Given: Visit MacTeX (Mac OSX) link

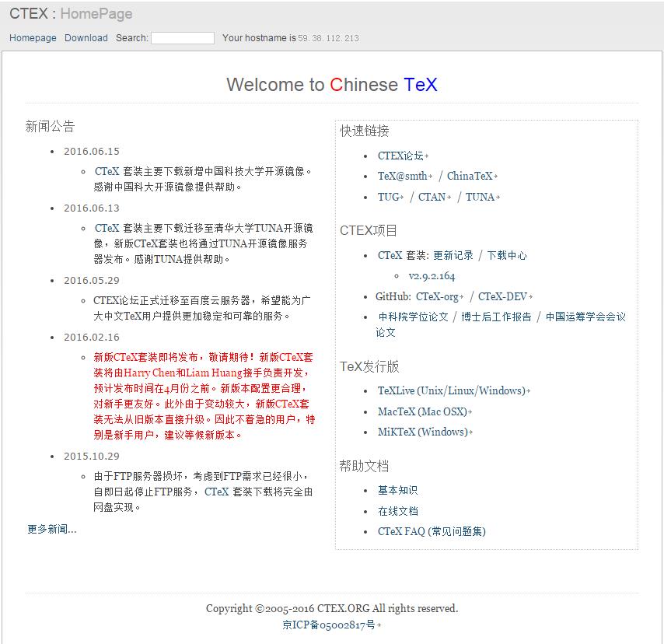Looking at the screenshot, I should coord(425,411).
